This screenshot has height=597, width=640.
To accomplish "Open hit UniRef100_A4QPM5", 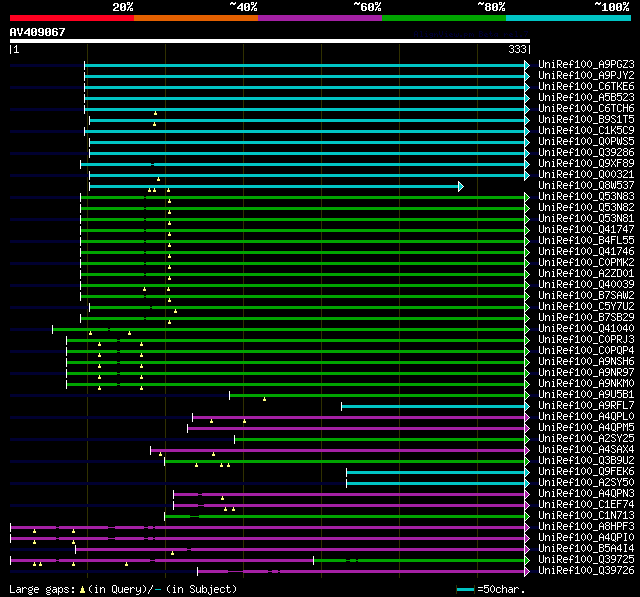I will (x=586, y=428).
